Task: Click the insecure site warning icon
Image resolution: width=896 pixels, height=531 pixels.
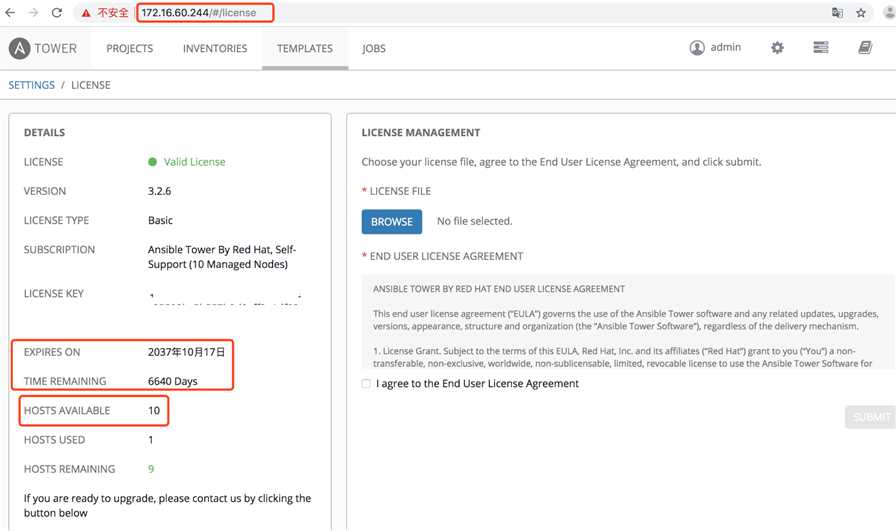Action: 86,13
